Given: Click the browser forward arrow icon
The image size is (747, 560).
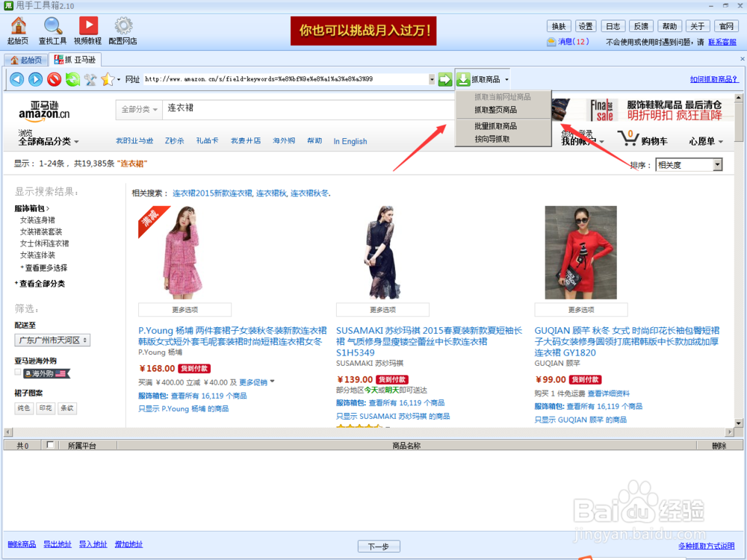Looking at the screenshot, I should point(35,79).
